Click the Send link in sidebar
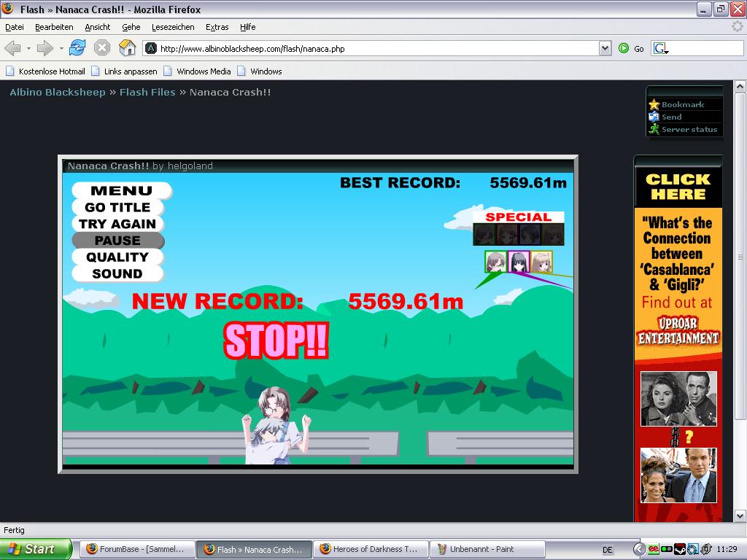The height and width of the screenshot is (560, 747). coord(671,117)
